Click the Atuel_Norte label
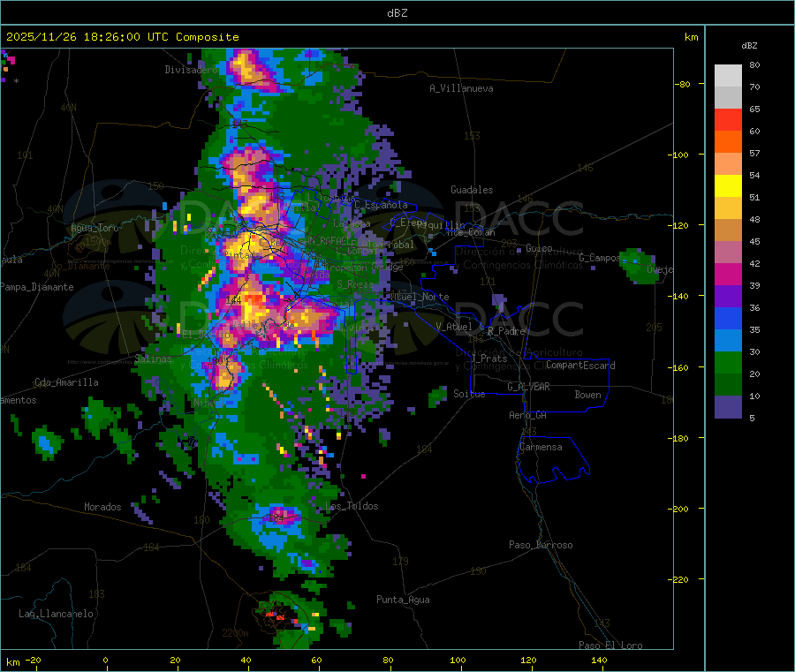The height and width of the screenshot is (672, 795). click(x=420, y=297)
